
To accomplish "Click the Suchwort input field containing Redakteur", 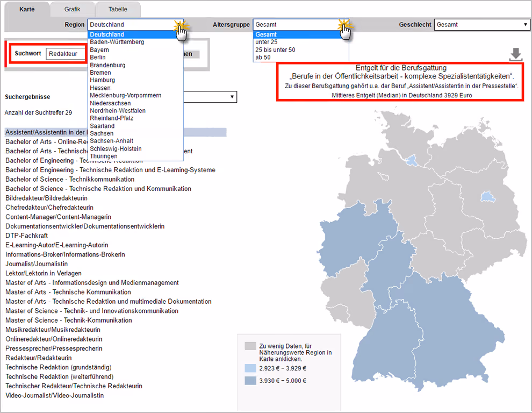I will click(x=66, y=54).
